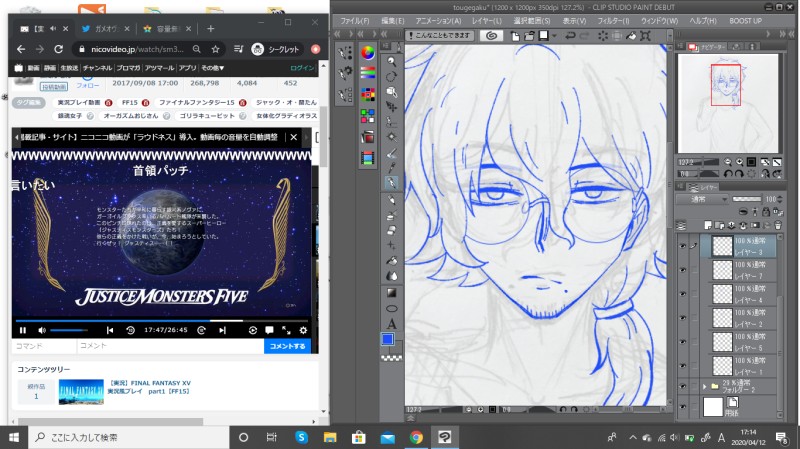
Task: Zoom in on the Navigator panel
Action: point(739,162)
